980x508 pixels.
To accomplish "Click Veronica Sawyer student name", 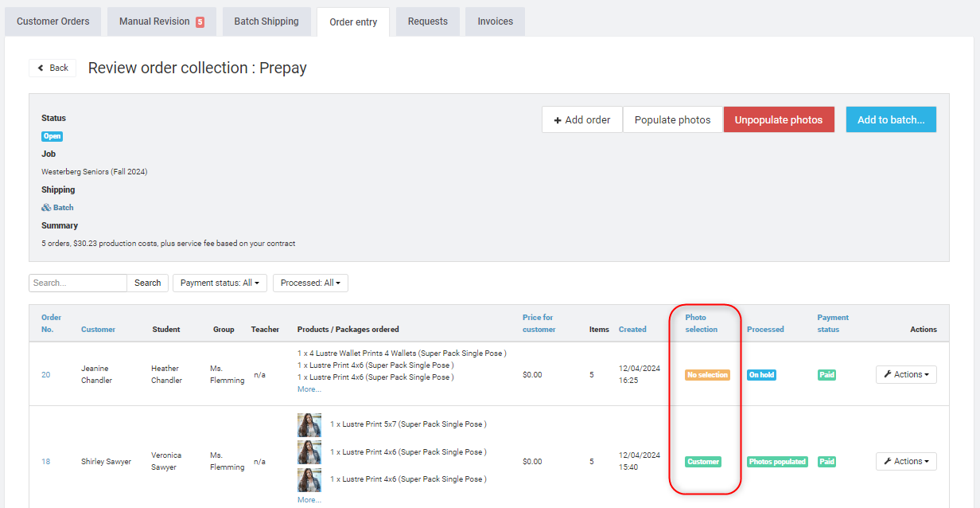I will pos(167,461).
